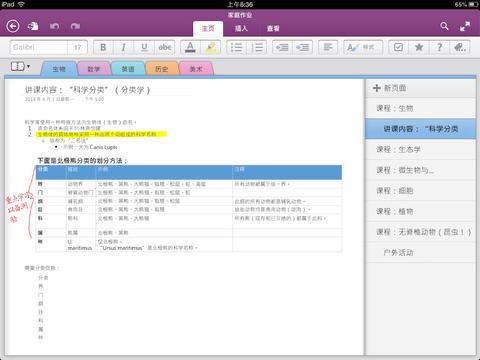Image resolution: width=480 pixels, height=360 pixels.
Task: Tap the status bar clock 上午8:36
Action: click(x=240, y=4)
